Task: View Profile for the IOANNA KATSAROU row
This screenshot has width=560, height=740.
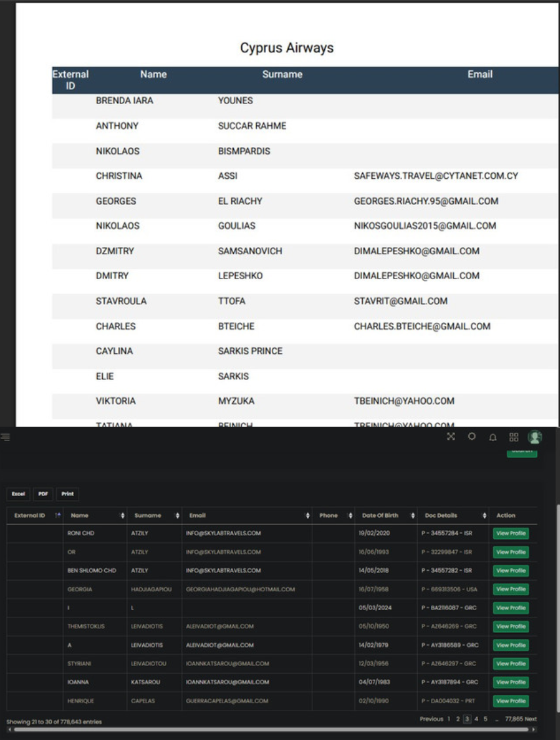Action: coord(511,682)
